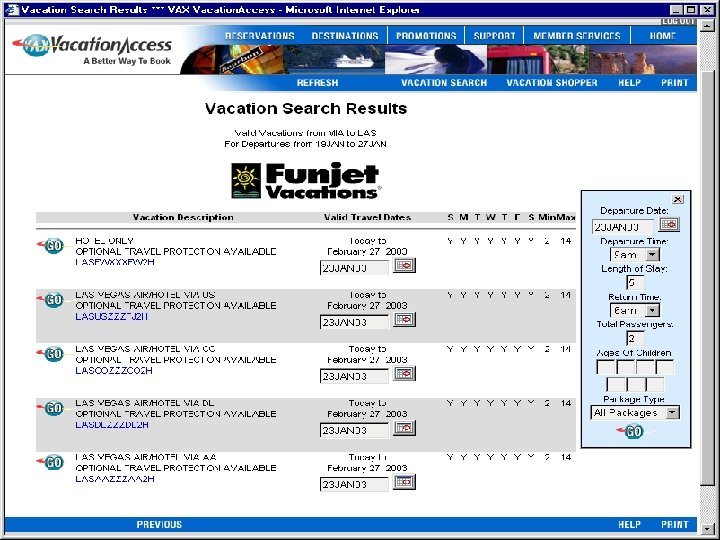Click Print in the top blue bar

coord(675,83)
